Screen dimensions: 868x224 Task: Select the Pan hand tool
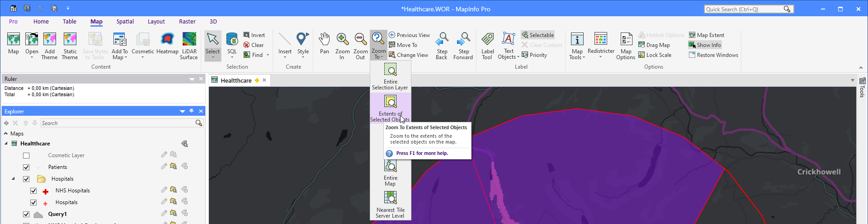[x=325, y=43]
